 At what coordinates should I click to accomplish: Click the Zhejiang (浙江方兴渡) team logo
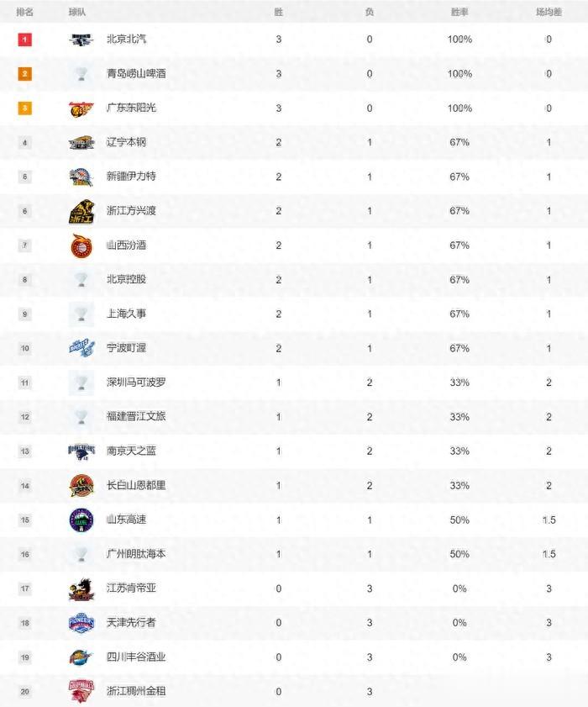point(81,212)
